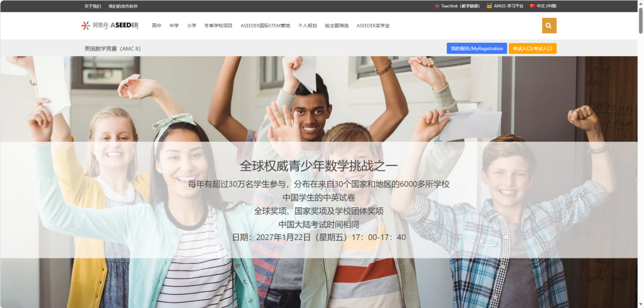Select the 高中 menu item
The width and height of the screenshot is (644, 308).
[x=156, y=26]
